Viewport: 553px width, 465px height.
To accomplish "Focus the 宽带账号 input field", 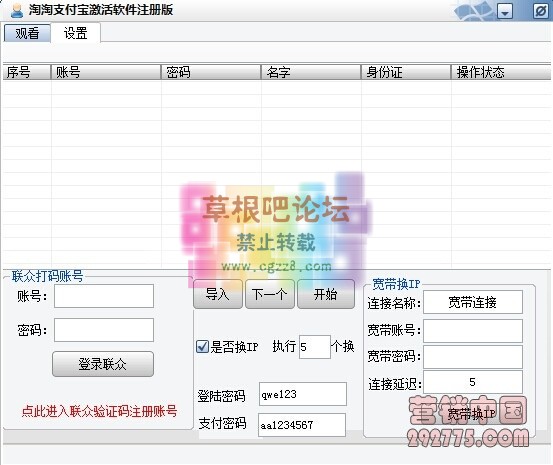I will point(473,331).
